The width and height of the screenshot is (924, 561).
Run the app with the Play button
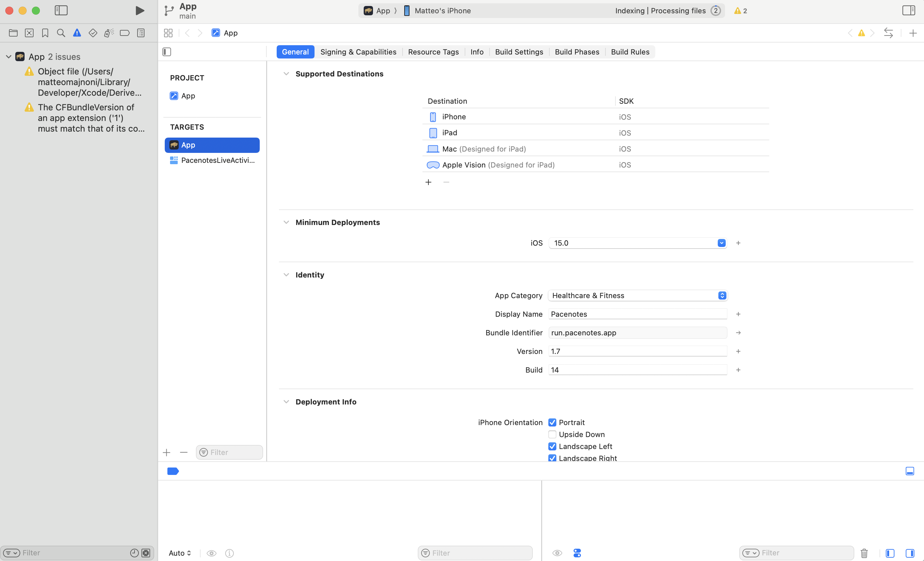point(139,11)
